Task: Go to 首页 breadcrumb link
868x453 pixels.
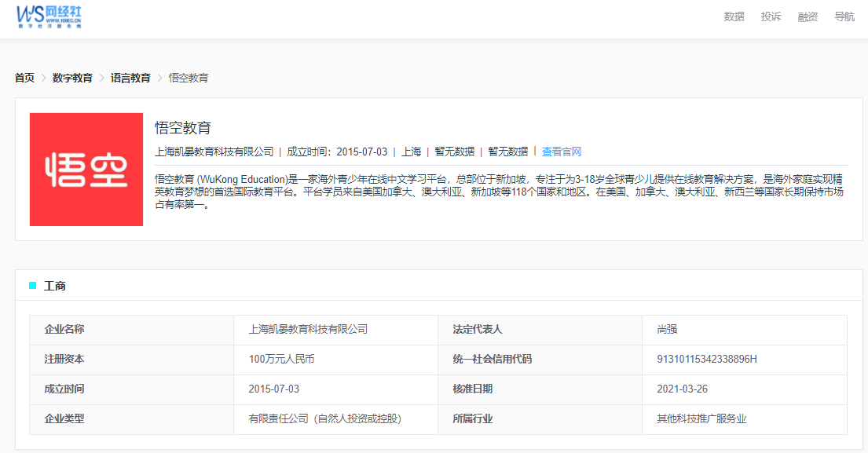Action: click(x=24, y=78)
